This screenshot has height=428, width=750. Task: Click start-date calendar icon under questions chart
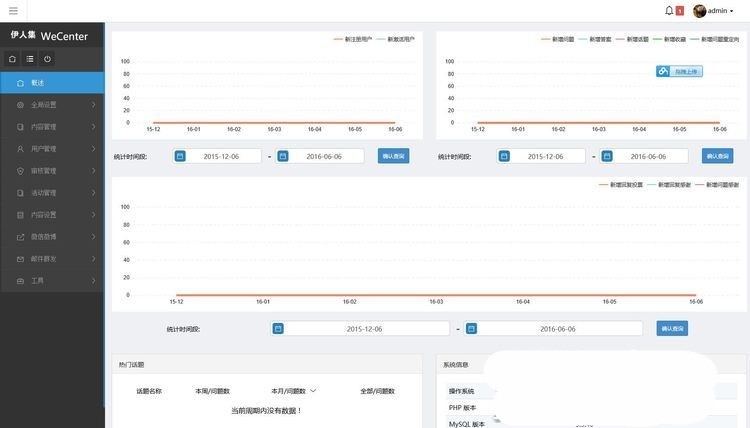[504, 156]
